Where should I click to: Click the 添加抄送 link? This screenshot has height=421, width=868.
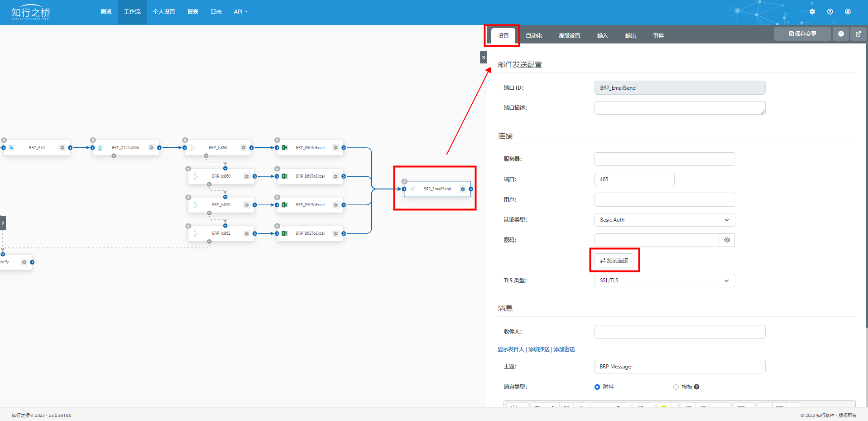(539, 349)
